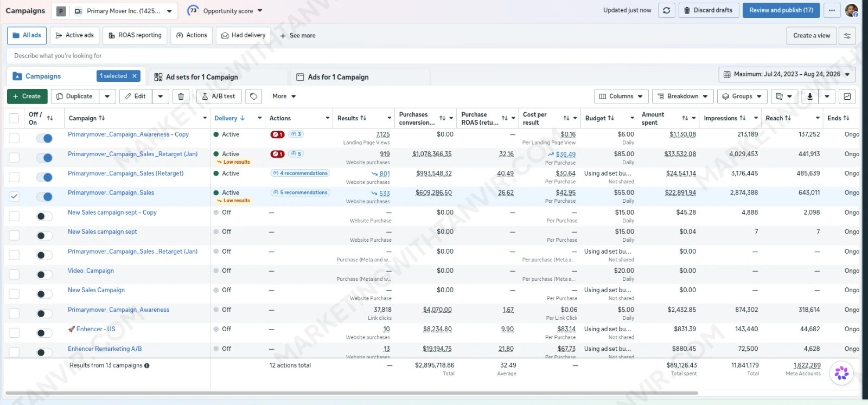Click the trash delete icon in toolbar
868x405 pixels.
click(x=181, y=97)
